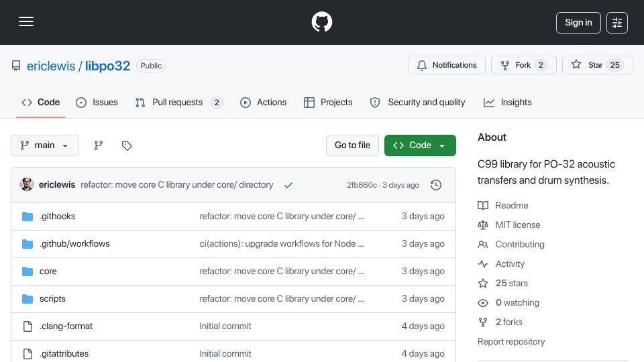This screenshot has width=644, height=362.
Task: View branches via branch icon
Action: (x=98, y=145)
